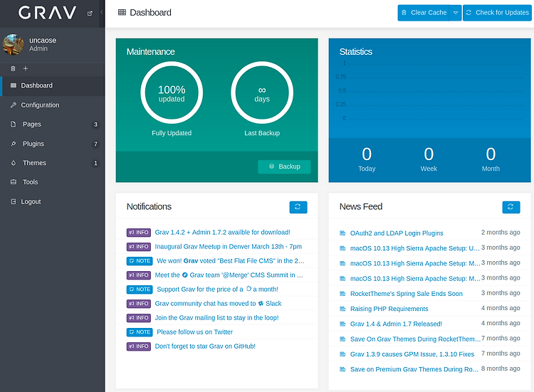Screen dimensions: 534x392
Task: Refresh the Notifications panel
Action: [x=298, y=207]
